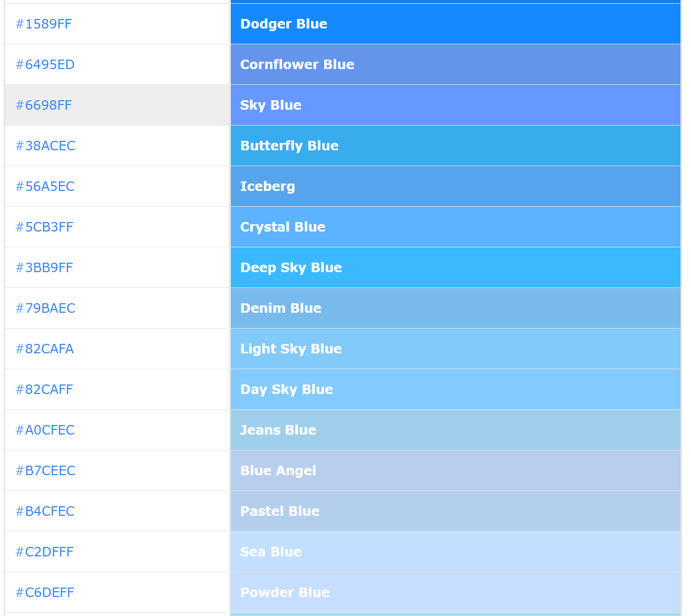The width and height of the screenshot is (691, 616).
Task: Click the Iceberg color swatch
Action: [x=455, y=186]
